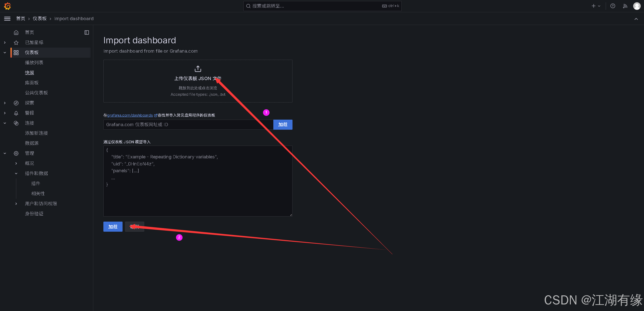This screenshot has width=644, height=311.
Task: Open 库面板 in the sidebar
Action: coord(32,83)
